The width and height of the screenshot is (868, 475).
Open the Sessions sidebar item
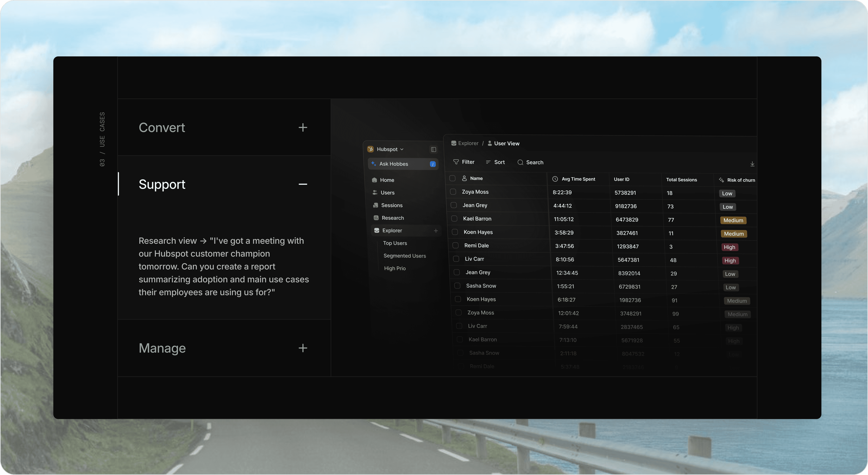point(391,205)
